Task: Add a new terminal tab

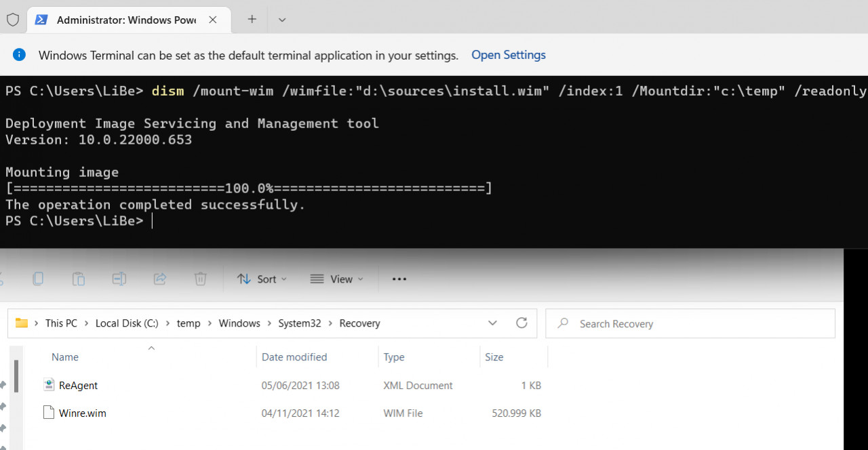Action: [252, 20]
